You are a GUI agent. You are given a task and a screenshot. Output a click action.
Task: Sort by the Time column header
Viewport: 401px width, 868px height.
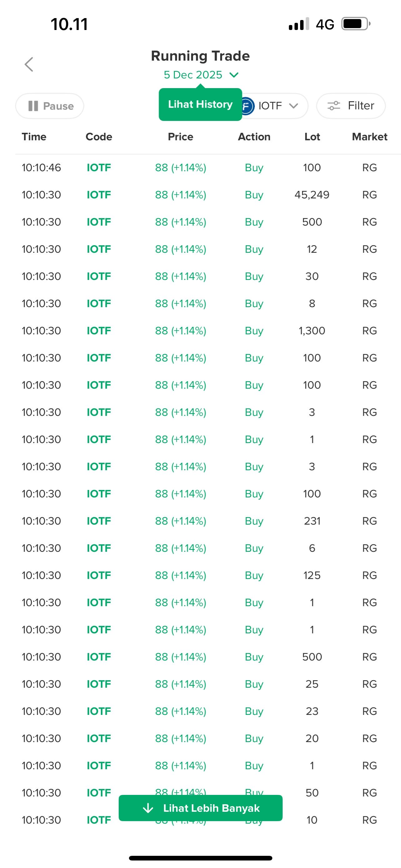pos(34,137)
